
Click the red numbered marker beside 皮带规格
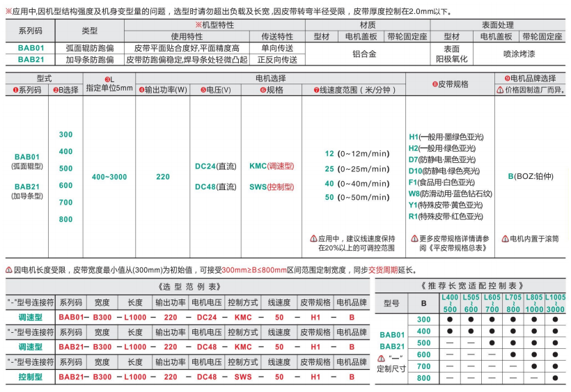pyautogui.click(x=435, y=84)
